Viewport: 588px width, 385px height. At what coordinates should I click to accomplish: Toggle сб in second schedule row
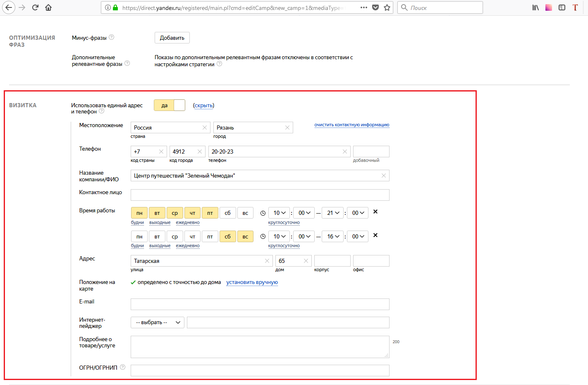(x=228, y=236)
